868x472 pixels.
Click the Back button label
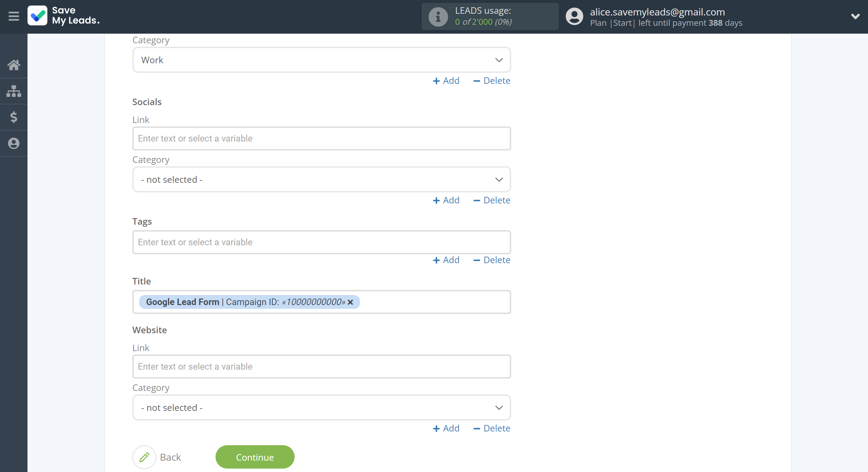(x=171, y=457)
